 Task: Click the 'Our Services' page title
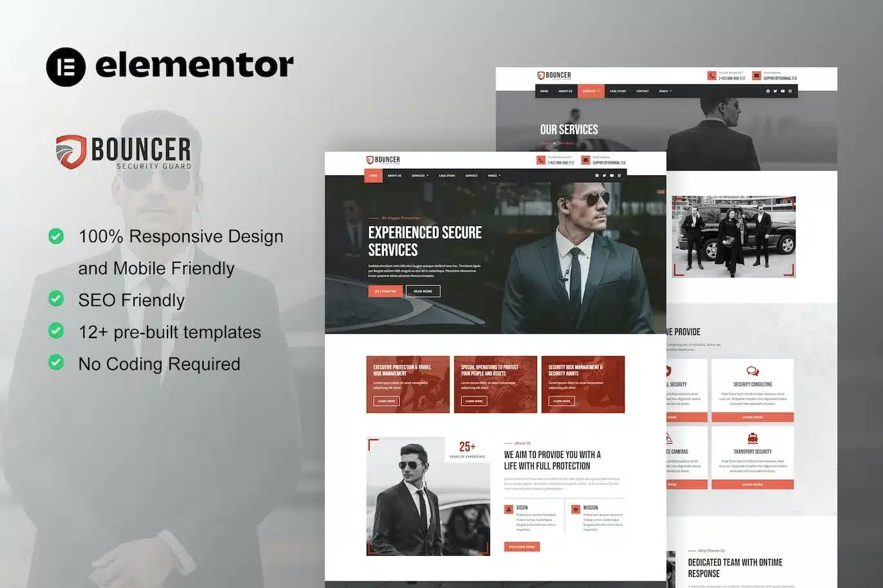[569, 129]
